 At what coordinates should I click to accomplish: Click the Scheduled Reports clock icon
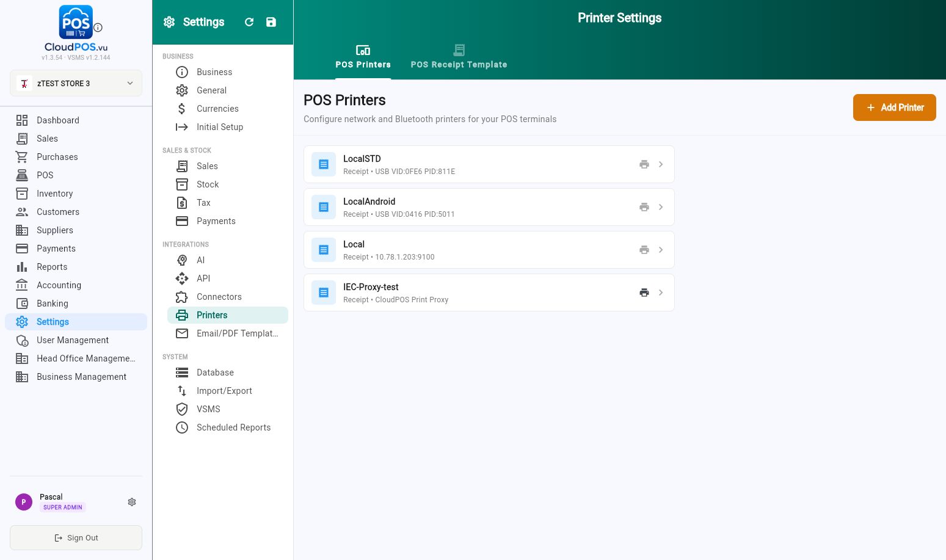[182, 427]
